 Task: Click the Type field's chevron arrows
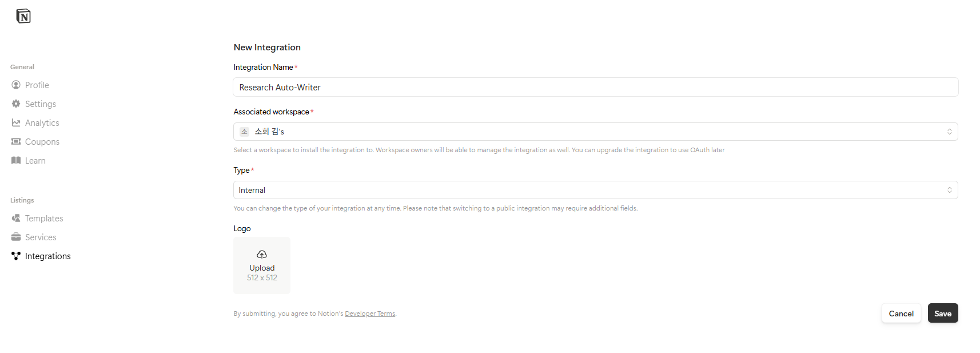(949, 190)
